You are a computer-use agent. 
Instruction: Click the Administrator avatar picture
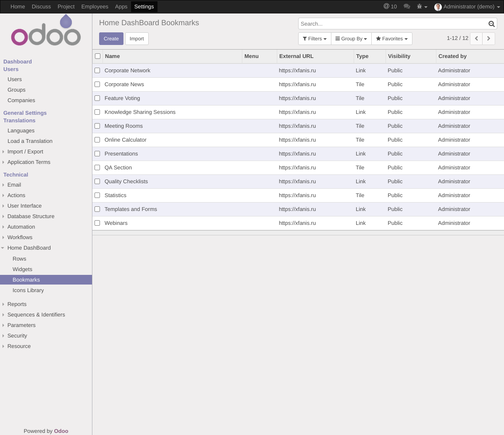(438, 7)
